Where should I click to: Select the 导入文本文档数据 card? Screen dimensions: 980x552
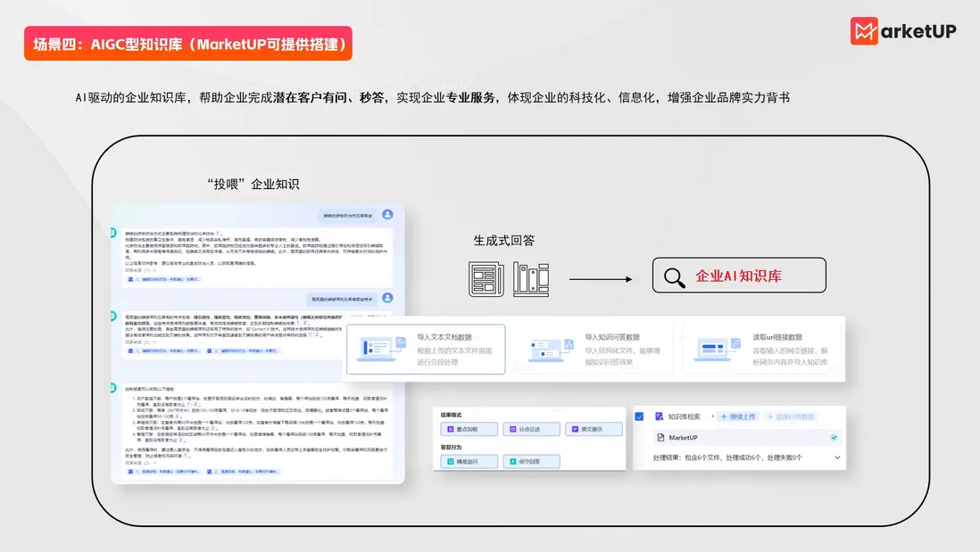tap(426, 349)
